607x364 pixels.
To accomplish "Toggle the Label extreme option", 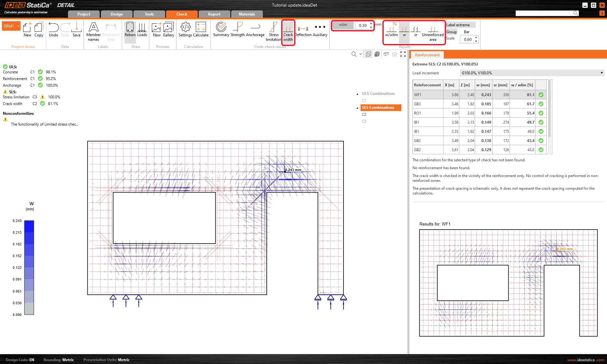I will pos(458,25).
